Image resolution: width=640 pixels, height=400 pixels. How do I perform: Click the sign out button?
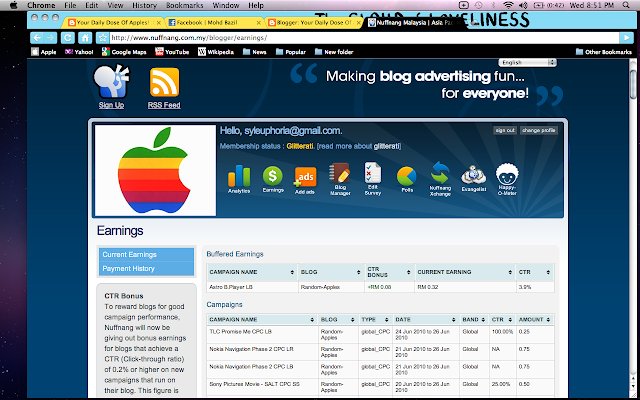click(x=505, y=131)
